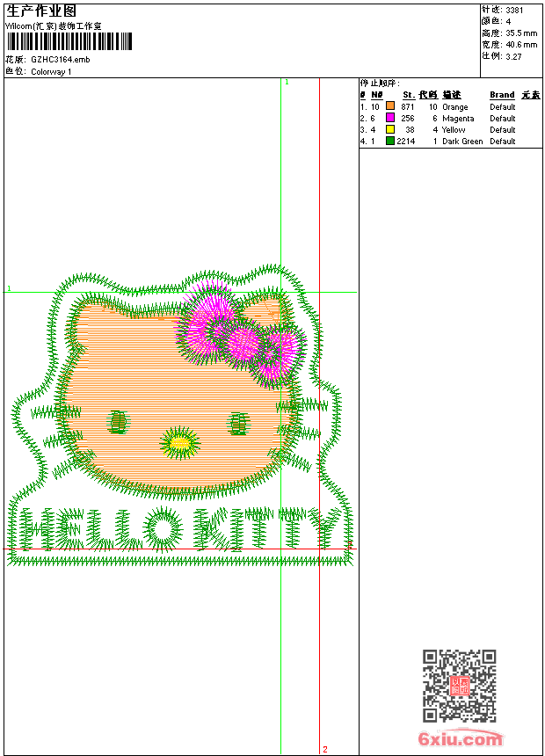Click the QR code image
Image resolution: width=545 pixels, height=756 pixels.
click(x=460, y=685)
